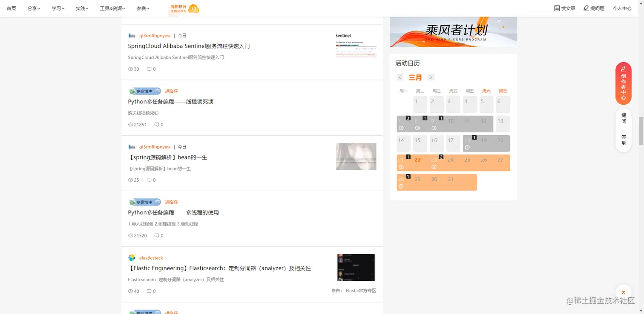Click the page vertical scrollbar thumb
The width and height of the screenshot is (644, 314).
[640, 132]
